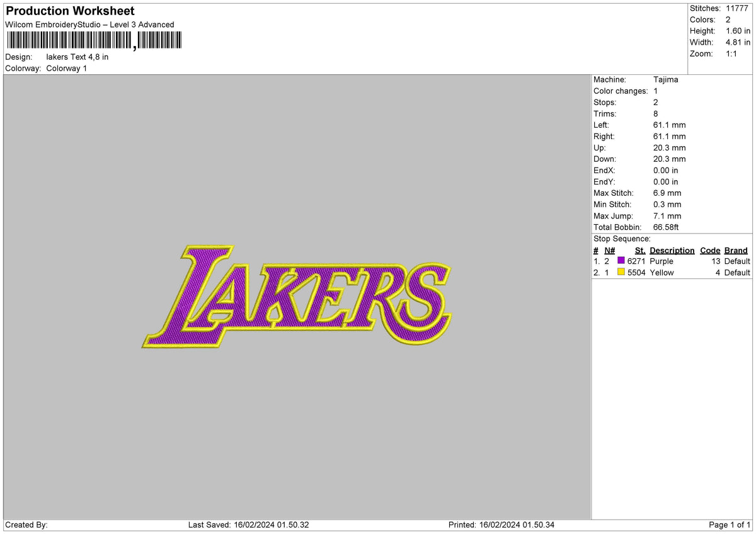Click the Production Worksheet title heading
Screen dimensions: 756x534
pos(69,11)
